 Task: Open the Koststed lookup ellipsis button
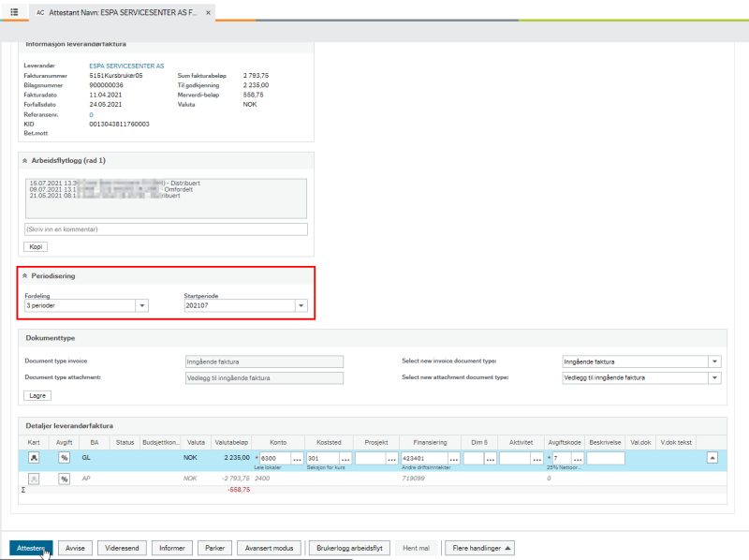[345, 459]
